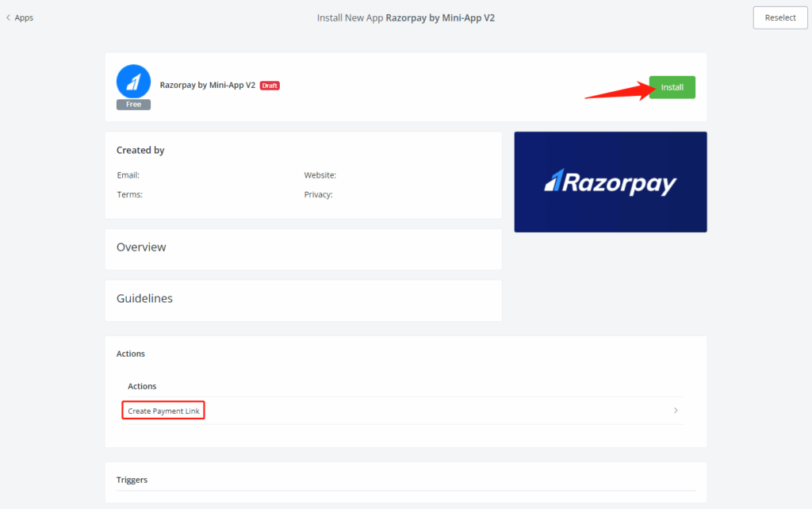
Task: Expand the Create Payment Link row chevron
Action: point(676,411)
